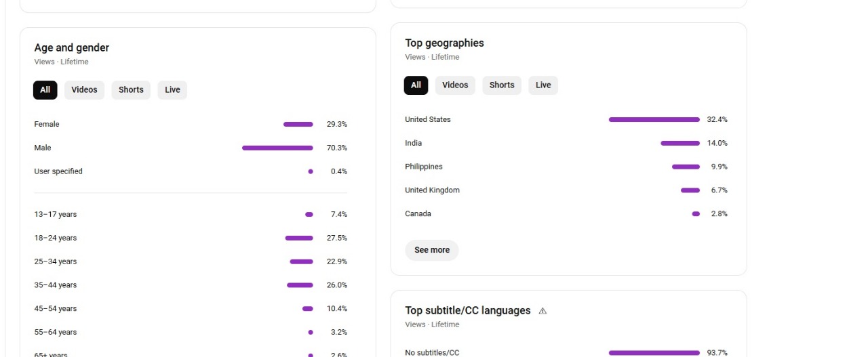Filter Top geographies by Shorts

[502, 85]
